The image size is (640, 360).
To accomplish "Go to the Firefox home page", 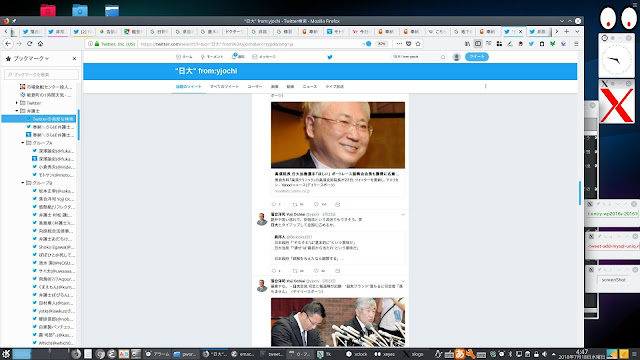I will point(40,44).
